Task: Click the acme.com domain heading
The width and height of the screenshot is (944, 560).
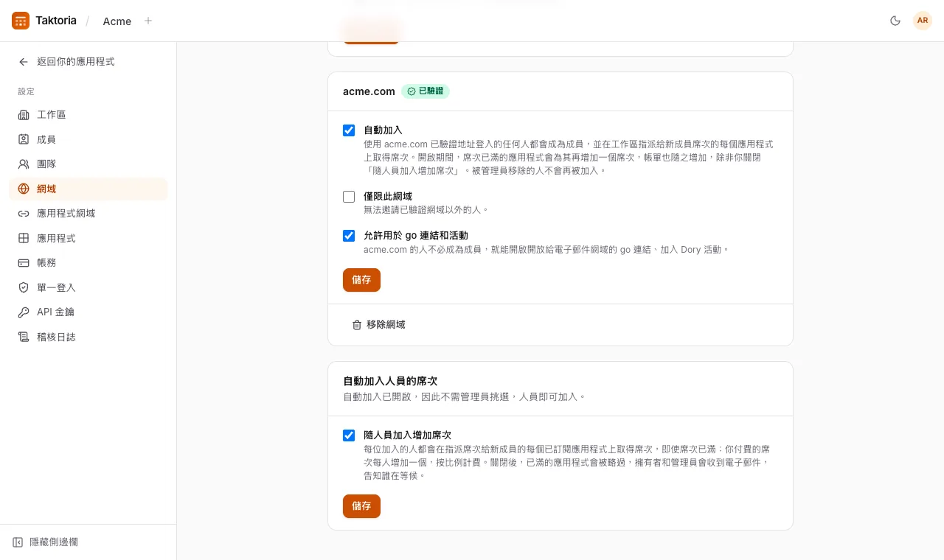Action: tap(369, 91)
